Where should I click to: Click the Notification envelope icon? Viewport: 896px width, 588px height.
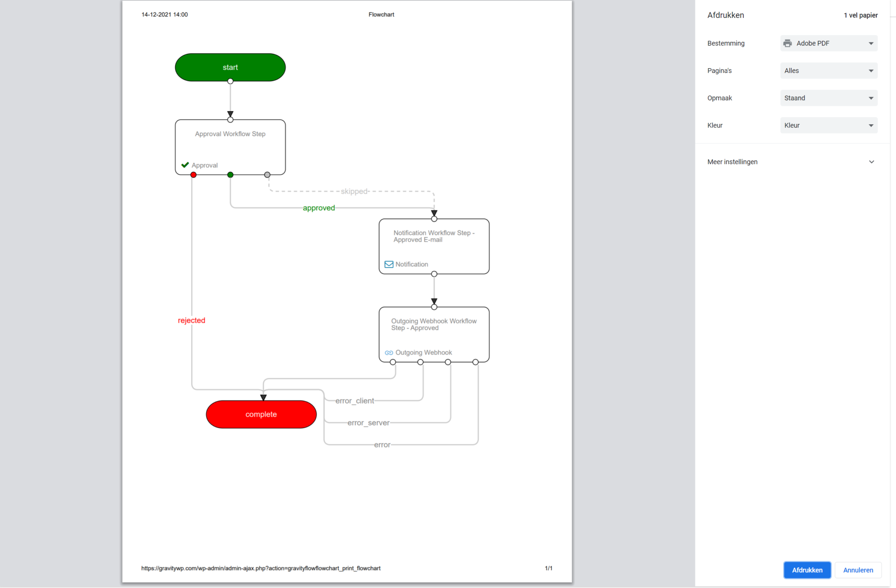point(388,264)
